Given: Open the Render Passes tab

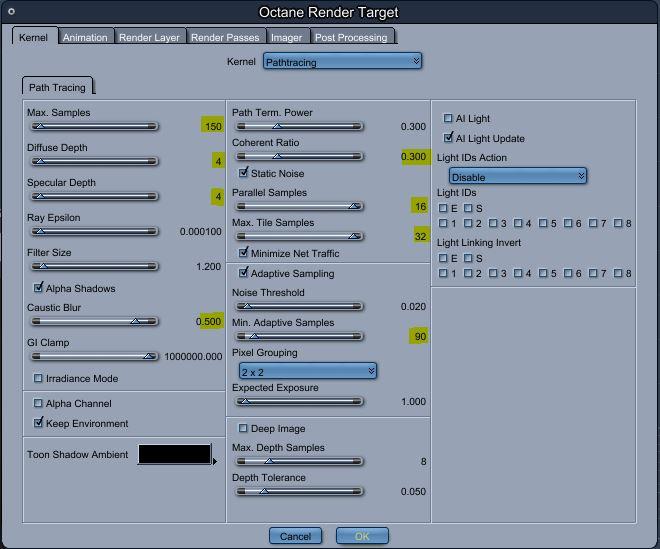Looking at the screenshot, I should point(225,37).
